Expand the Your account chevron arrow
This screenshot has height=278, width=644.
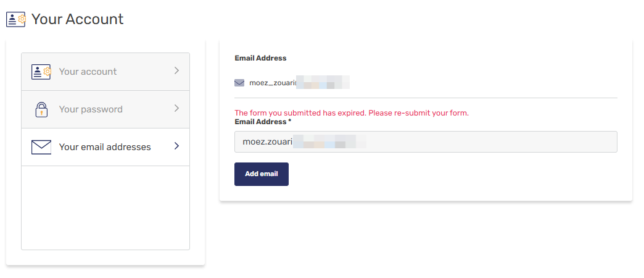pos(176,71)
